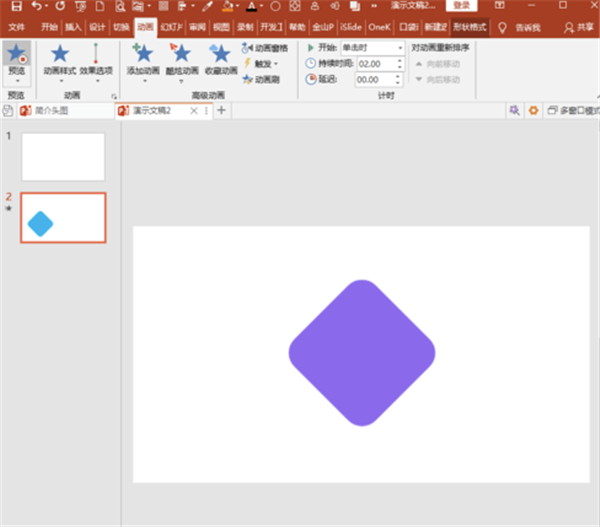Open the Slide Show ribbon tab
The width and height of the screenshot is (600, 527).
171,28
